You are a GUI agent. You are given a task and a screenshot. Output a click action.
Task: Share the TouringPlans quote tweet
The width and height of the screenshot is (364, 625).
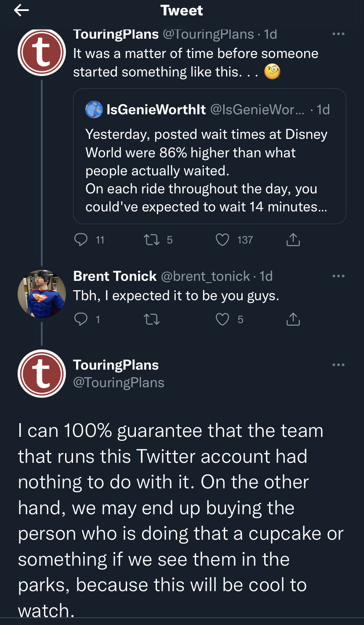(x=293, y=240)
